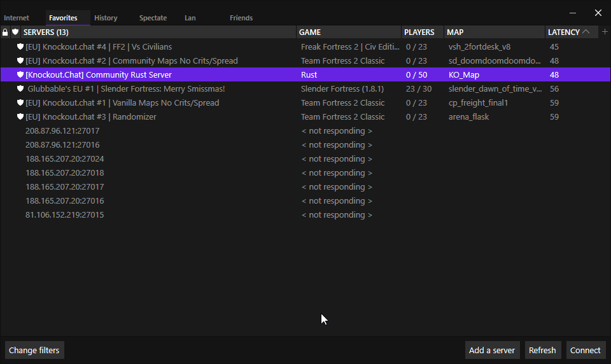
Task: Sort by the PLAYERS column header
Action: 423,32
